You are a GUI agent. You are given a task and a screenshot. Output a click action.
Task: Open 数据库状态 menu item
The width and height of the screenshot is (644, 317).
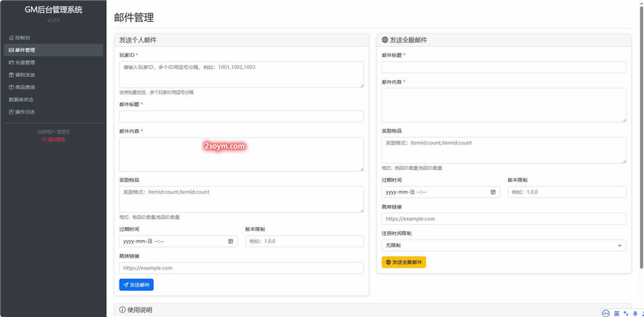[21, 100]
